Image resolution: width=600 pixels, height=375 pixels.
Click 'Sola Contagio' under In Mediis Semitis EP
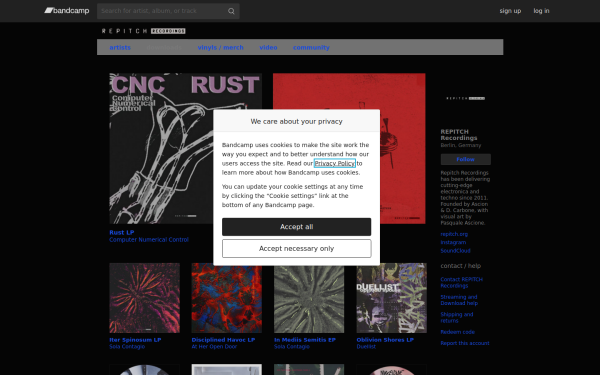click(292, 347)
